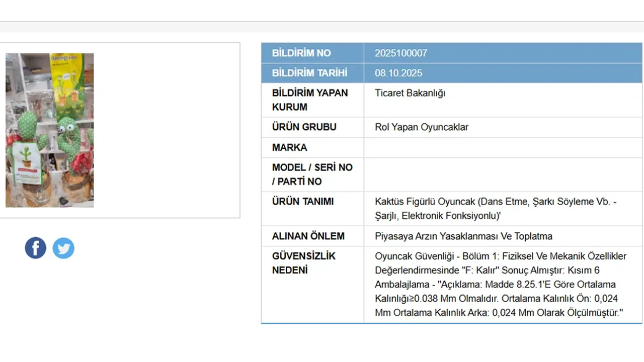Viewport: 644px width, 362px height.
Task: Click the BİLDİRİM TARİHİ label
Action: point(309,73)
